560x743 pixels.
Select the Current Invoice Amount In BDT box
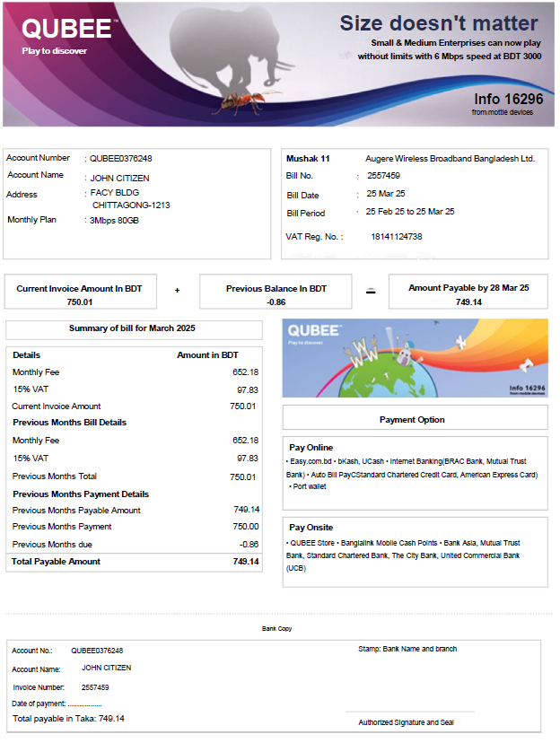pos(80,294)
